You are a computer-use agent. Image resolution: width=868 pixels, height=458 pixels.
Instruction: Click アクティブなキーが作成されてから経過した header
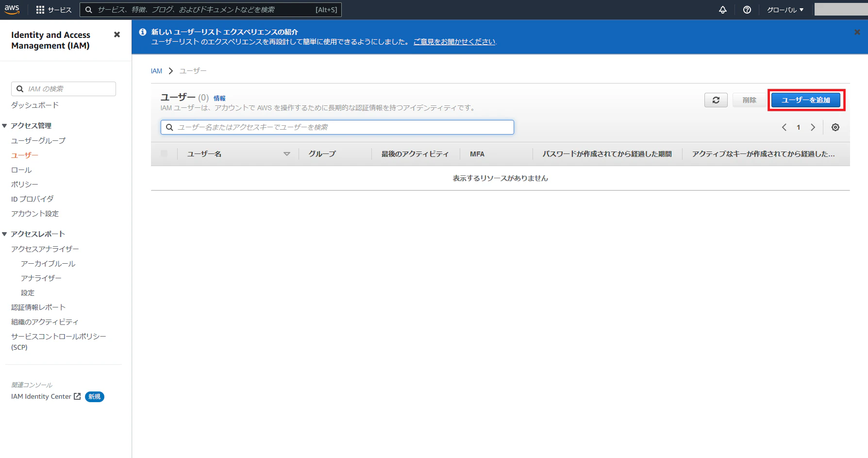tap(764, 154)
